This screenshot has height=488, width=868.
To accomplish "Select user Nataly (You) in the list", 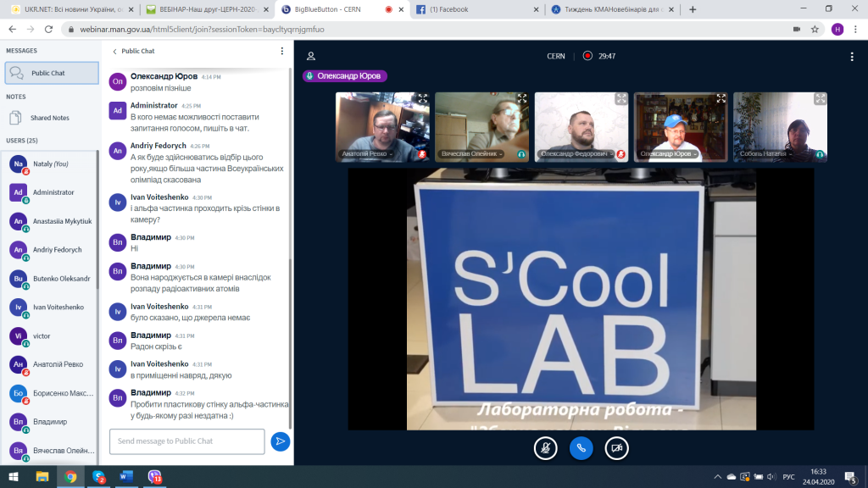I will [51, 164].
